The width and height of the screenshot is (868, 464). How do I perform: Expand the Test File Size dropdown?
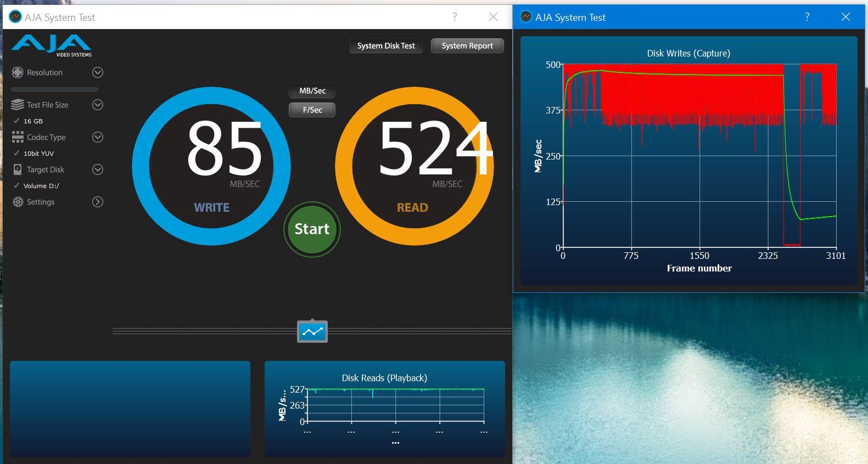pos(98,105)
